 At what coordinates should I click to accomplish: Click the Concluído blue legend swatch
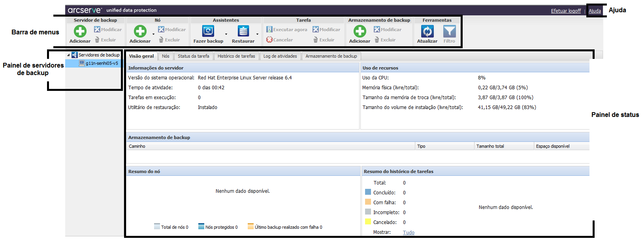(x=368, y=192)
